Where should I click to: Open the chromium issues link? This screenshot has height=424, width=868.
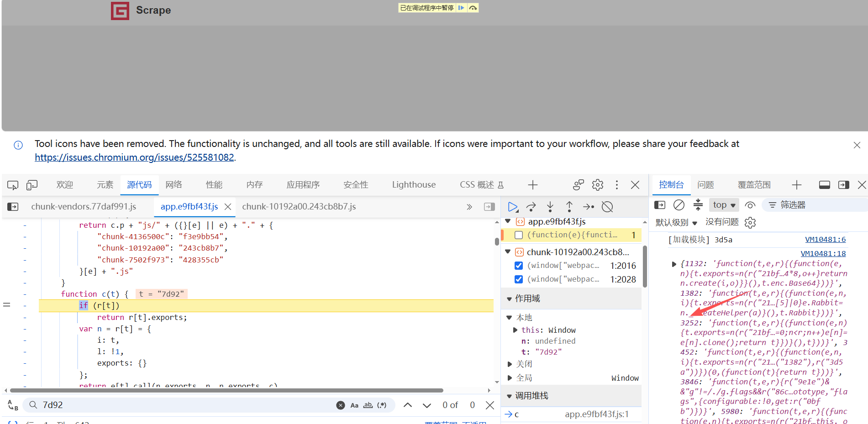point(135,157)
